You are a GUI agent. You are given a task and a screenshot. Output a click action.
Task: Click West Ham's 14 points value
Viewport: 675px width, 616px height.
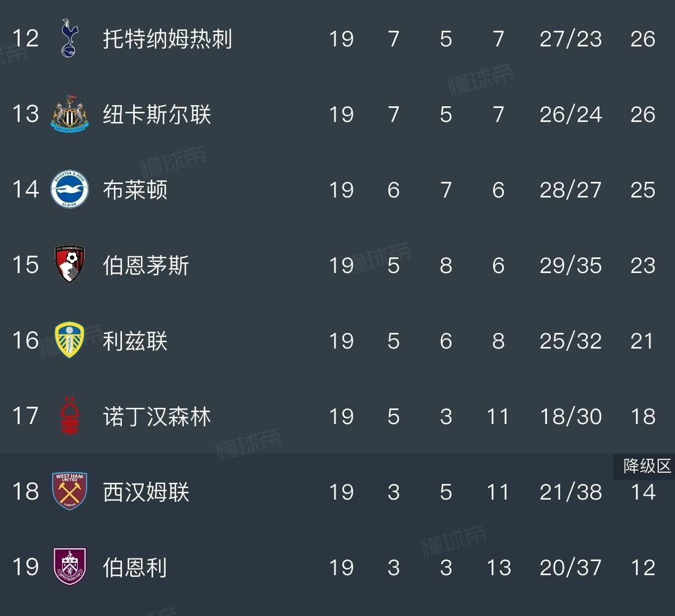pos(643,492)
